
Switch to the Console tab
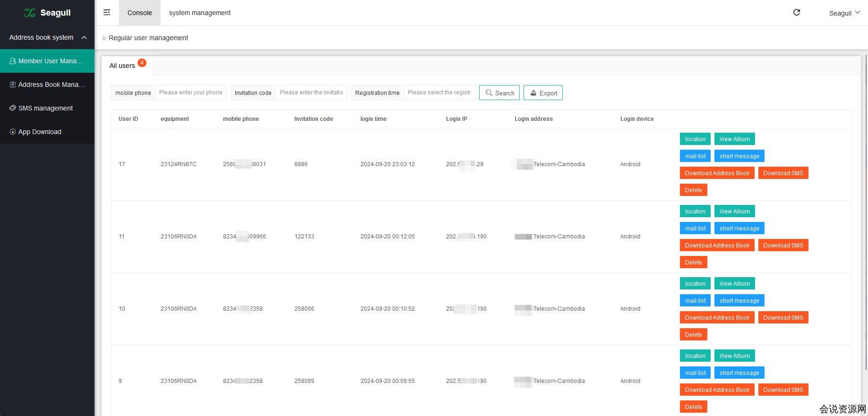click(x=140, y=13)
